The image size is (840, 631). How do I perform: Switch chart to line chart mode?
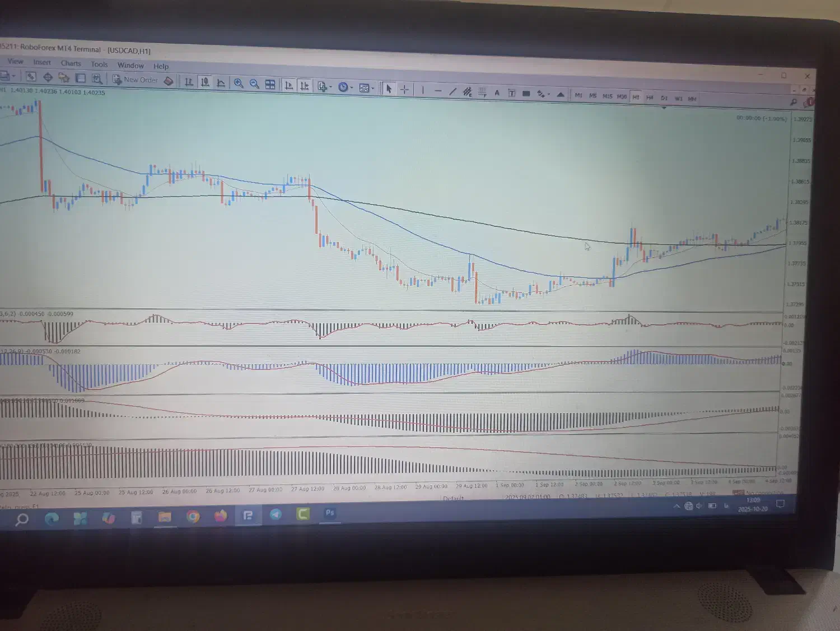[221, 83]
